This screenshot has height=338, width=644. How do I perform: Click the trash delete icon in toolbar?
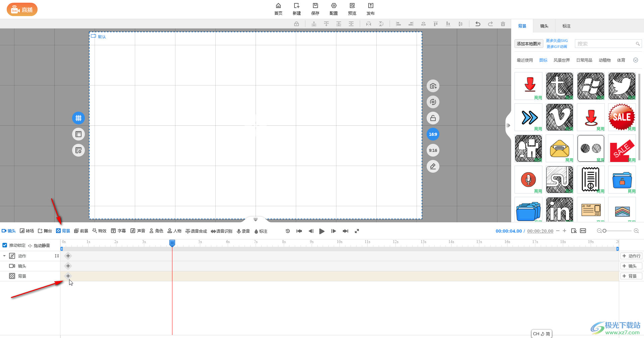pos(503,24)
